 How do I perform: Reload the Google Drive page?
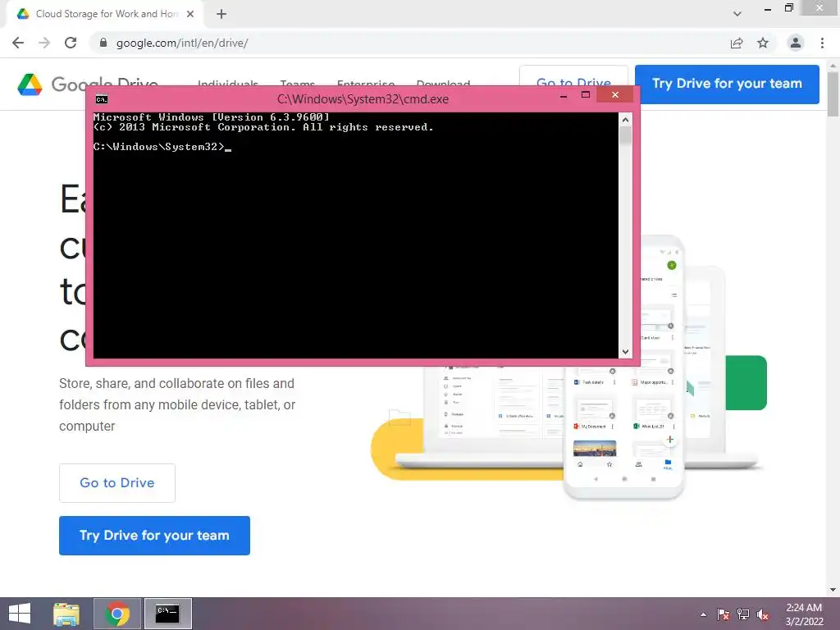pos(71,43)
